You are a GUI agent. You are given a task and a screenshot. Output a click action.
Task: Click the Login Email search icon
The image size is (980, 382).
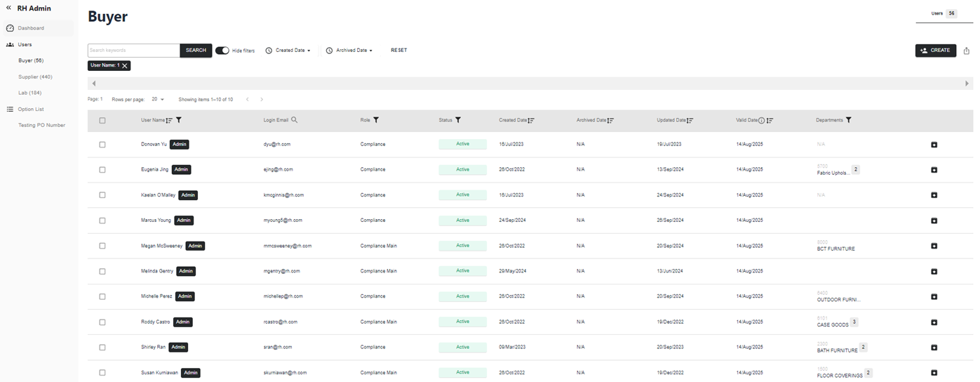pyautogui.click(x=294, y=120)
